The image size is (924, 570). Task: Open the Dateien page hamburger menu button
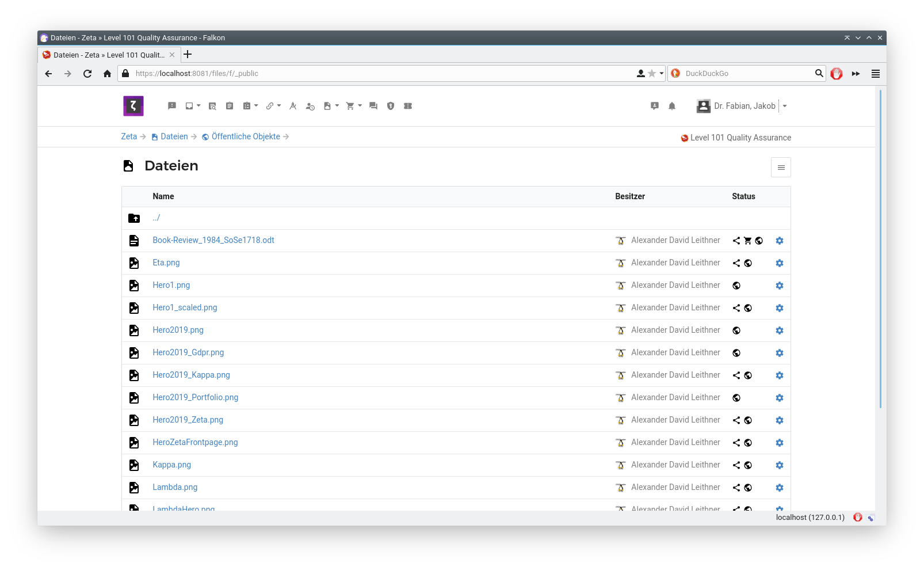click(781, 168)
